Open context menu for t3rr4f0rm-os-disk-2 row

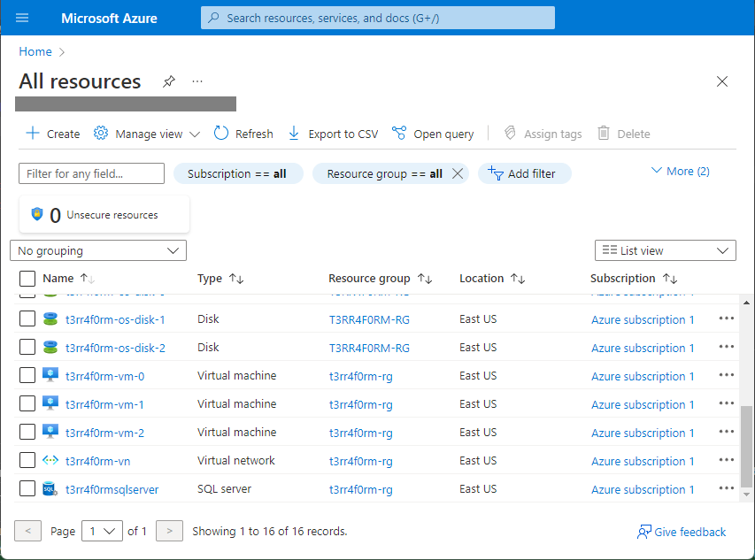click(726, 347)
